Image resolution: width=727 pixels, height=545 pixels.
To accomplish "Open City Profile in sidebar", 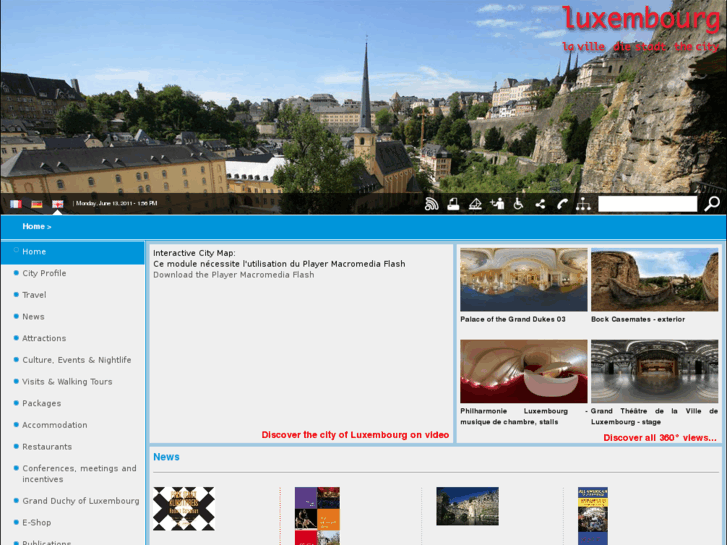I will click(44, 273).
